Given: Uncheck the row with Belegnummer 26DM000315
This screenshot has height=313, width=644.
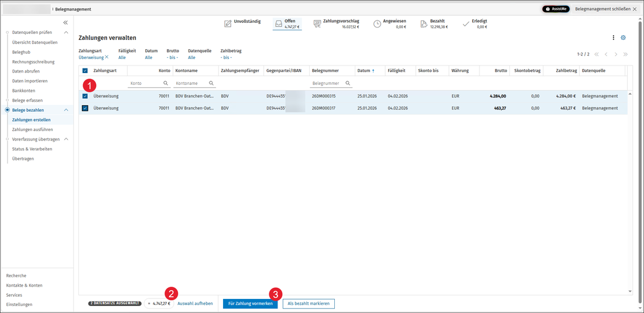Looking at the screenshot, I should 85,96.
